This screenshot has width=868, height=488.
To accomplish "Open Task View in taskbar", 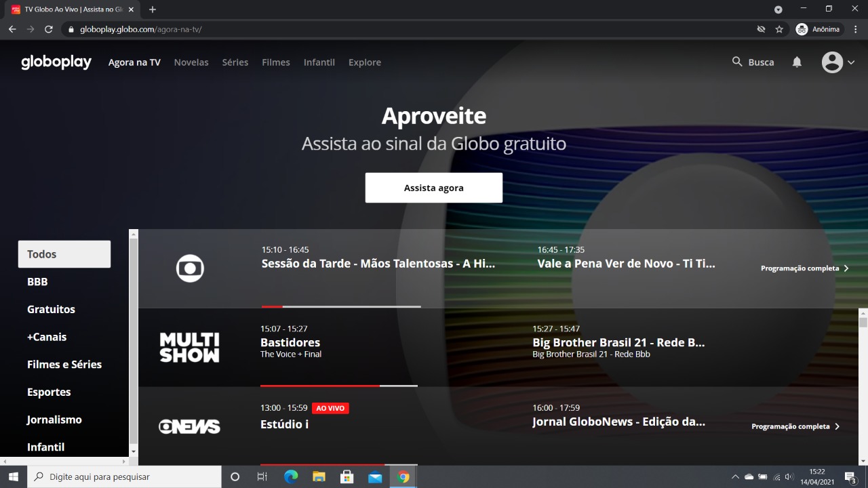I will [262, 476].
